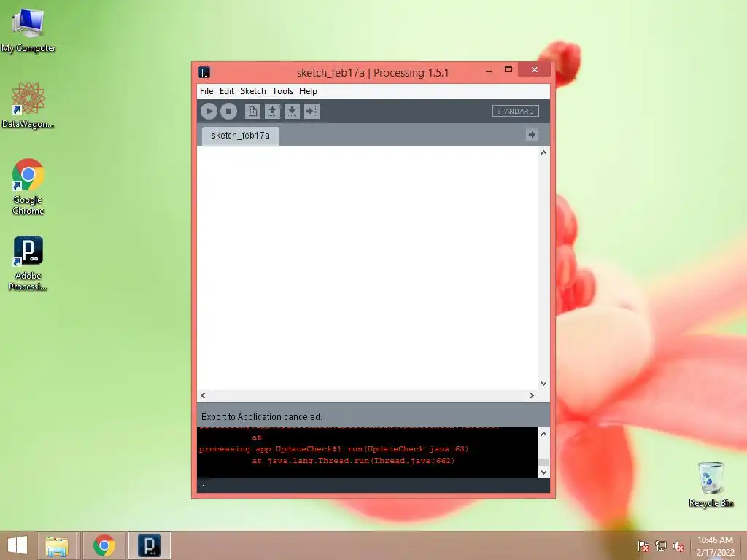Click the editor vertical scrollbar down arrow

543,384
